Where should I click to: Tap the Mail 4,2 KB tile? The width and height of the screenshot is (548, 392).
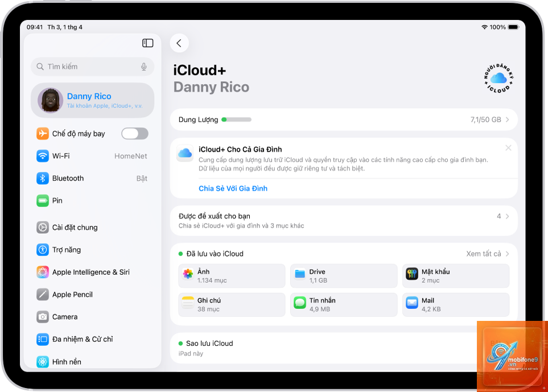click(x=456, y=304)
